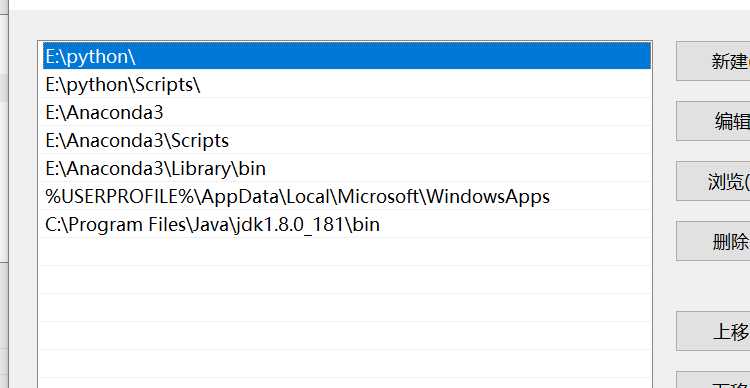This screenshot has height=388, width=750.
Task: Click the gray gap between 删除 and 上移 buttons
Action: tap(713, 286)
